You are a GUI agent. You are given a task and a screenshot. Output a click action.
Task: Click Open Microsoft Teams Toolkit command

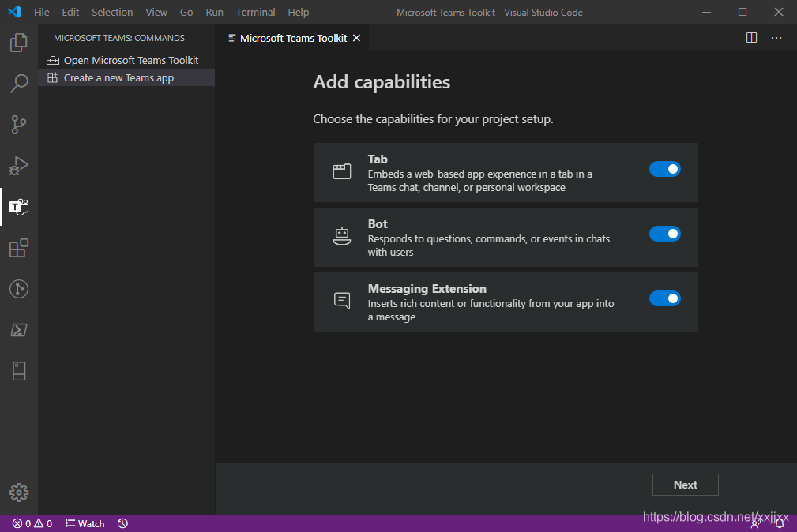coord(126,61)
